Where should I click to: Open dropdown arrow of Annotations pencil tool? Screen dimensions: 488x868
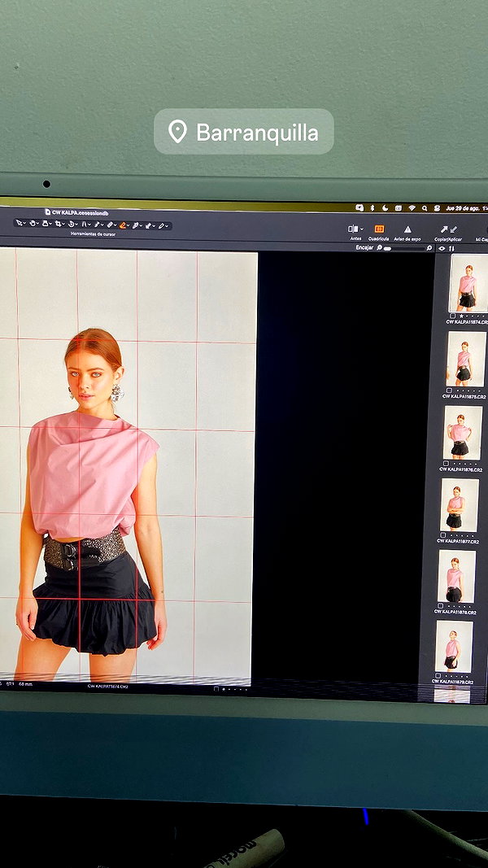coord(167,226)
